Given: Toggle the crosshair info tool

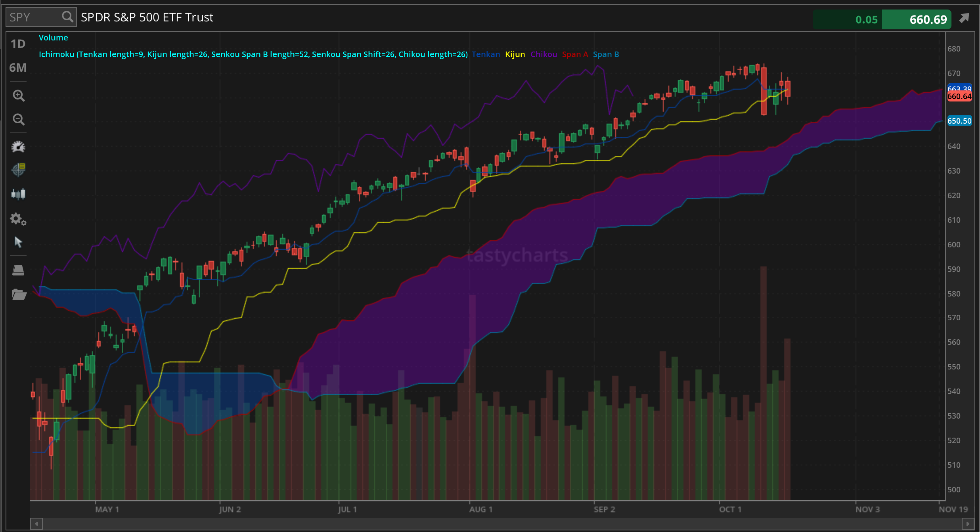Looking at the screenshot, I should tap(18, 170).
